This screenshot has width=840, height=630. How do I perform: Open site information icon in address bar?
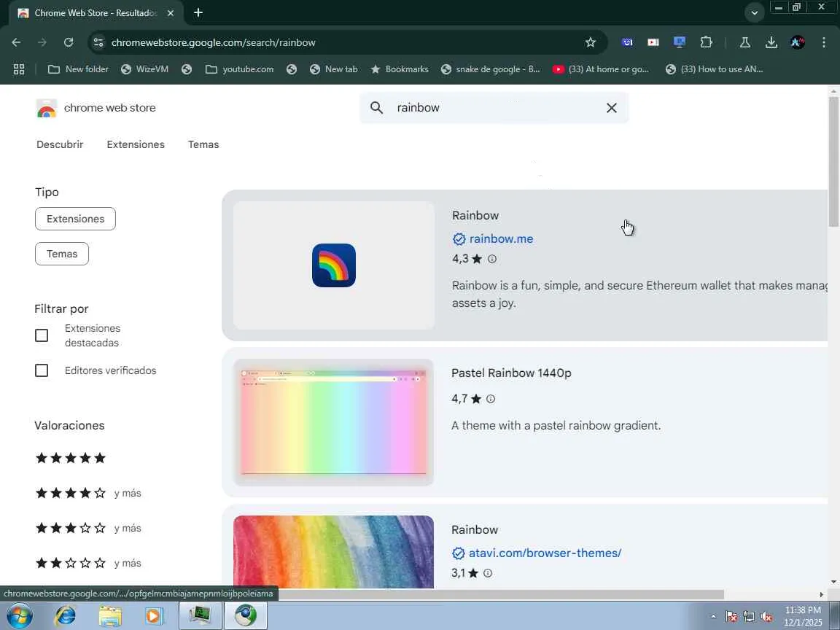[98, 42]
